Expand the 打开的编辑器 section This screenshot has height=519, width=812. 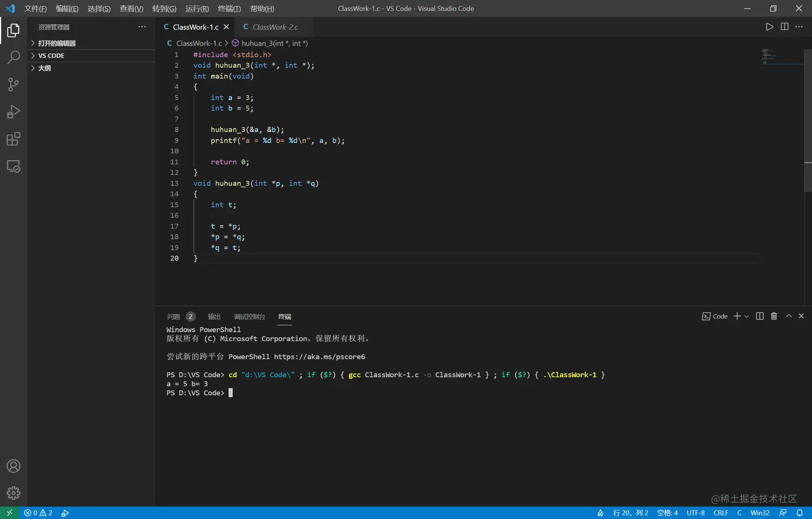coord(91,43)
